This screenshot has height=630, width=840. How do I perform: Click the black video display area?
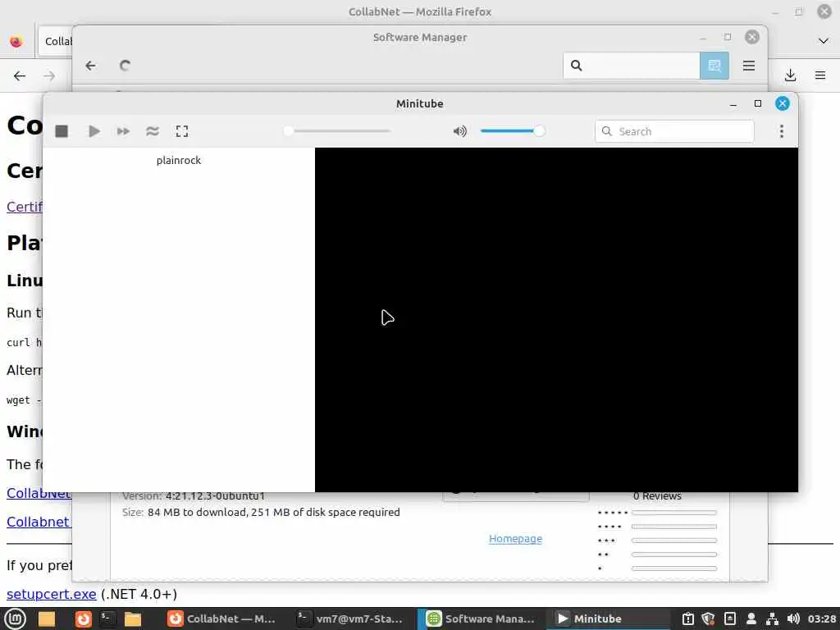556,319
